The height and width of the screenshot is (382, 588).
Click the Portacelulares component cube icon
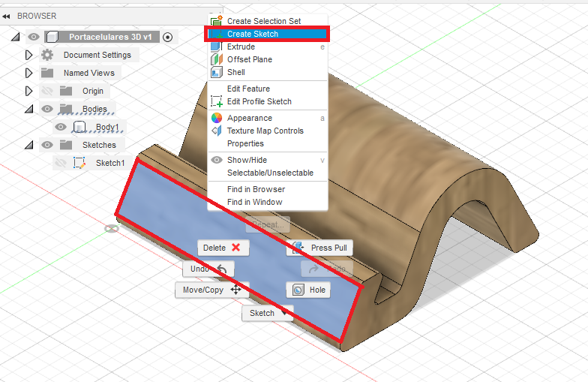click(52, 37)
